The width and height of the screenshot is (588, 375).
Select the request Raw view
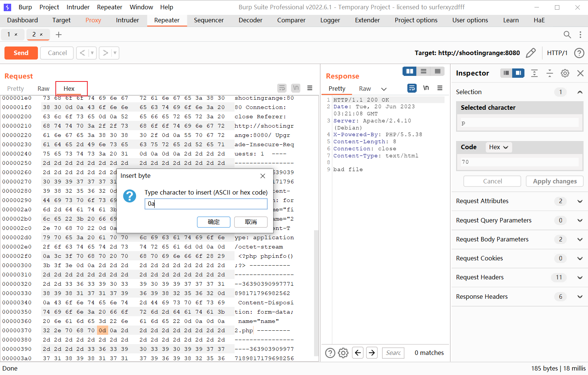43,89
